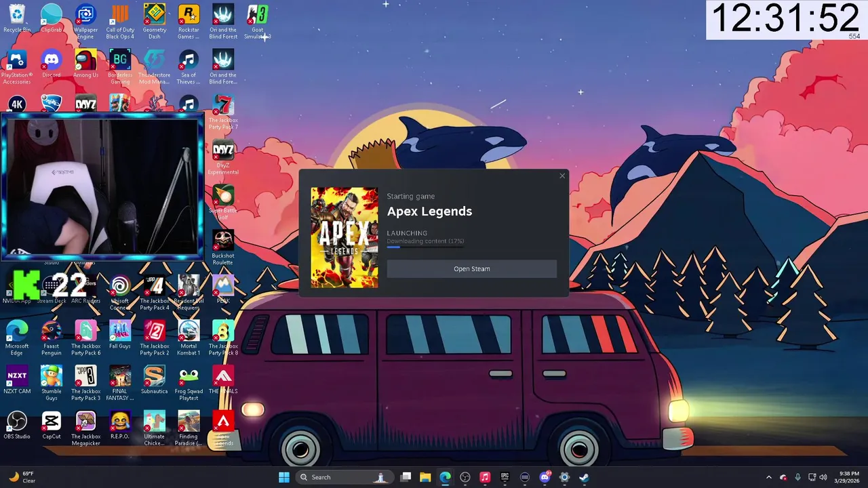The height and width of the screenshot is (488, 868).
Task: Click the taskbar Search box
Action: pos(343,477)
